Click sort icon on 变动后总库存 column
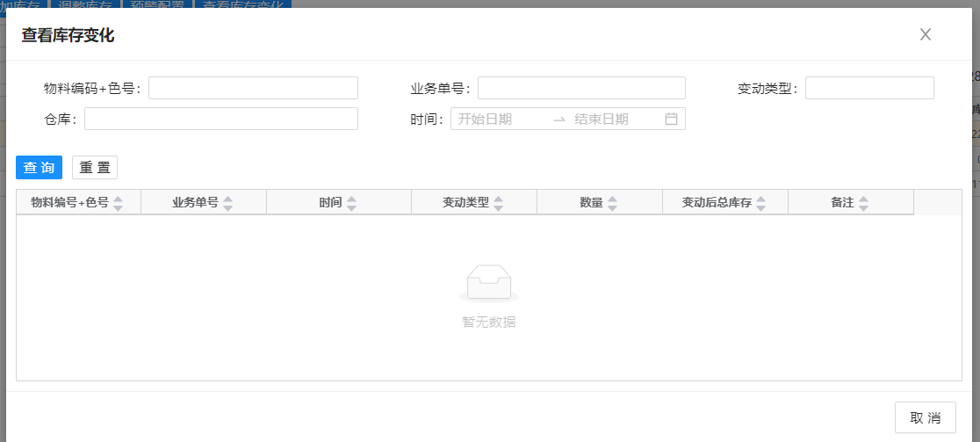 tap(760, 203)
